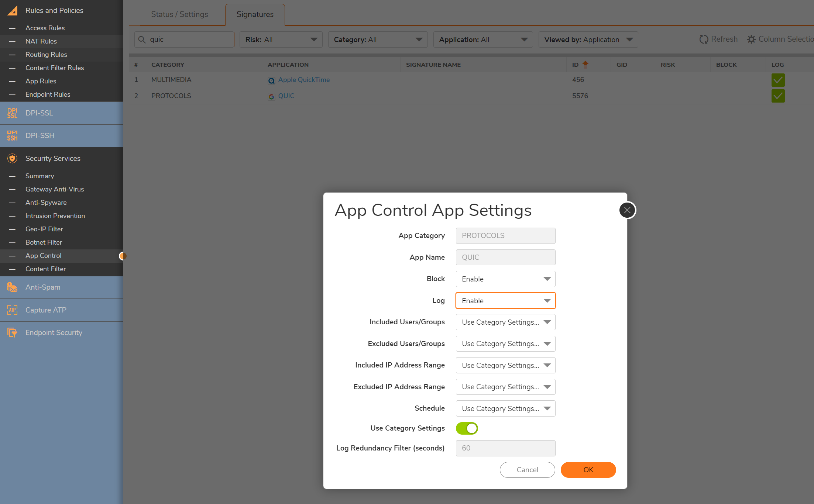Image resolution: width=814 pixels, height=504 pixels.
Task: Click the Endpoint Security icon
Action: [x=12, y=332]
